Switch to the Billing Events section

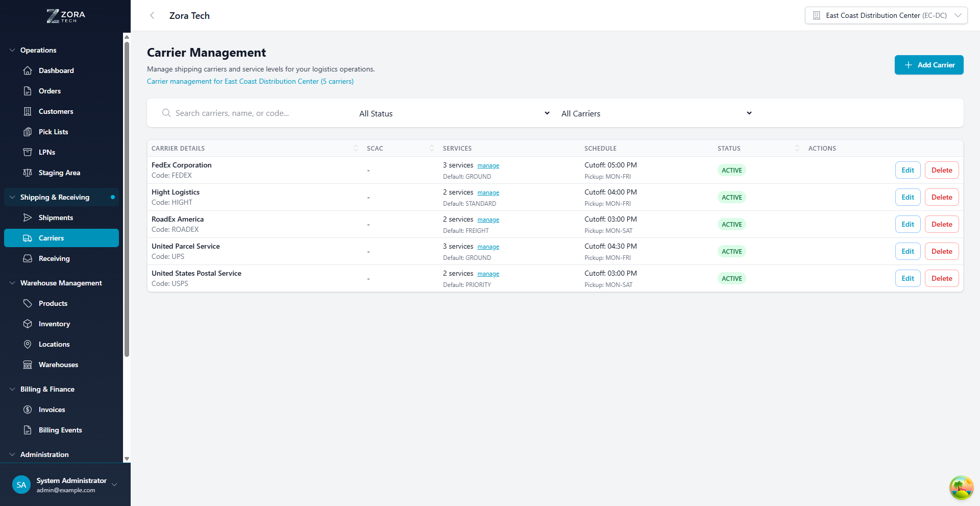click(x=61, y=429)
